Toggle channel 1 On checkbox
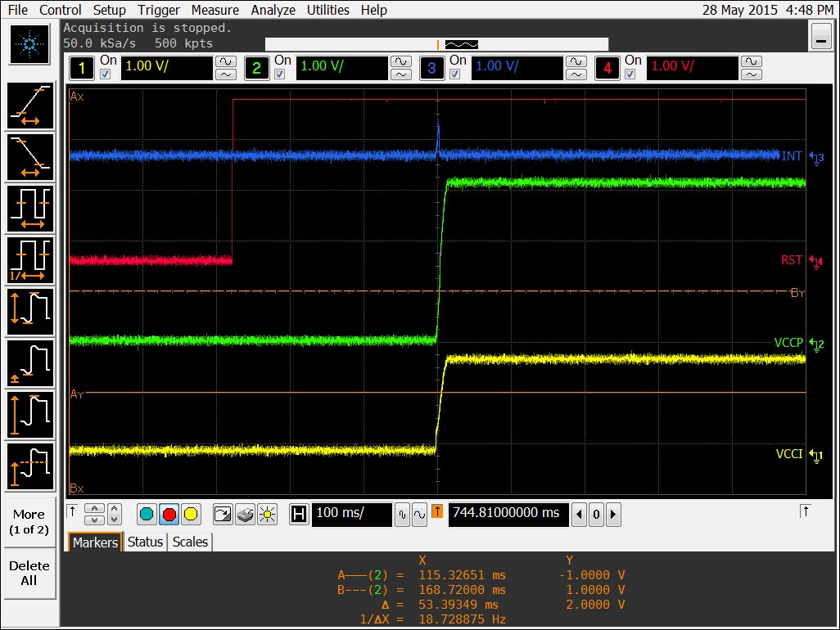The image size is (840, 630). point(106,74)
